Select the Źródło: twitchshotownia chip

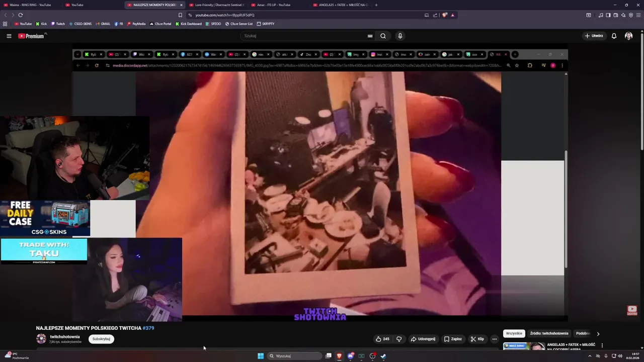pos(549,333)
